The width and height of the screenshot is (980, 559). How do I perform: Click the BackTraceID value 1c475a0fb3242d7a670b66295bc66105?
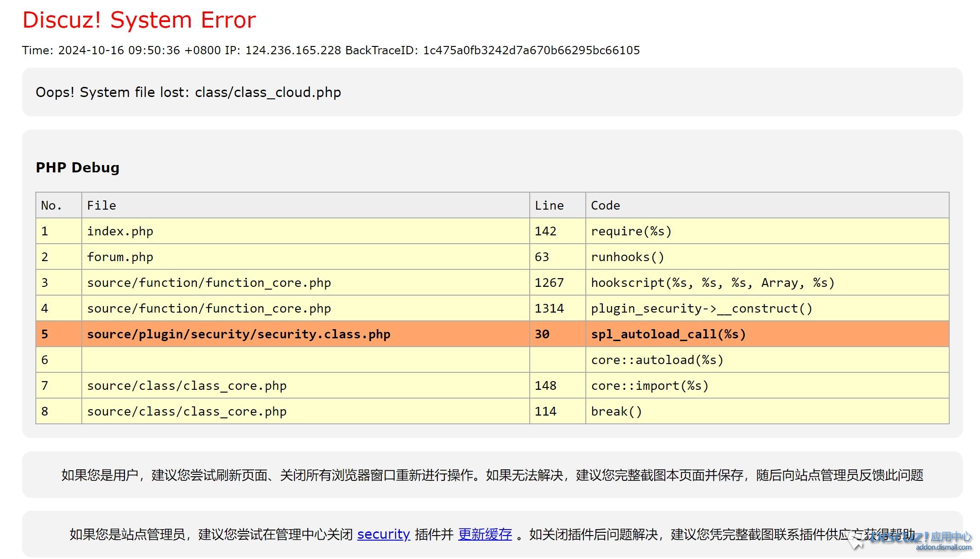pos(531,50)
